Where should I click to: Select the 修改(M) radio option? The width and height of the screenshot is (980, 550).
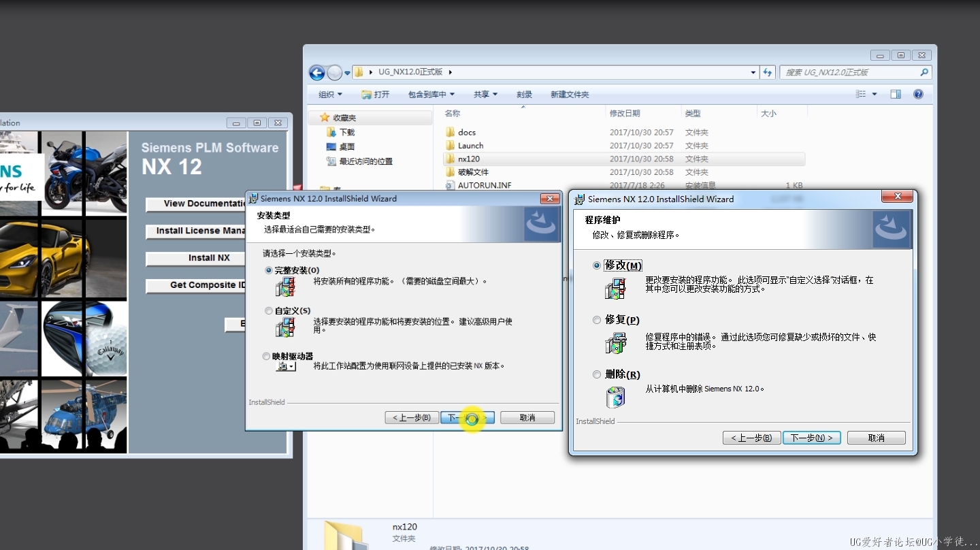point(597,265)
